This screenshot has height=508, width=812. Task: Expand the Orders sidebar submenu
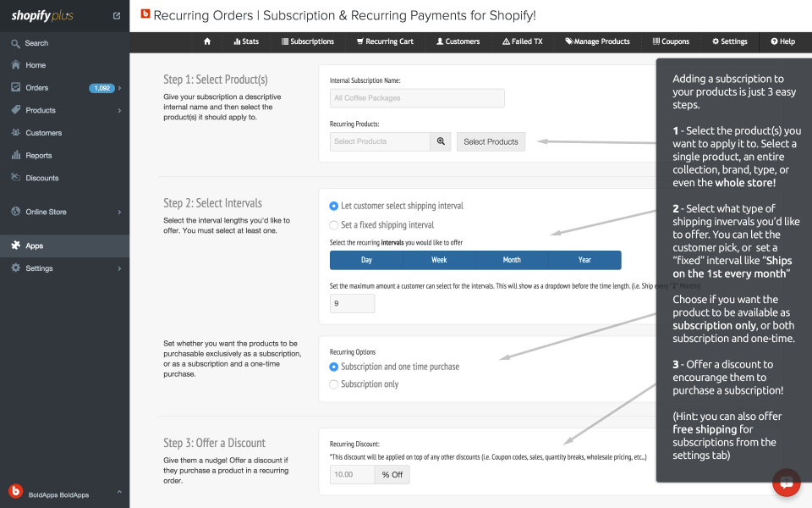[120, 88]
